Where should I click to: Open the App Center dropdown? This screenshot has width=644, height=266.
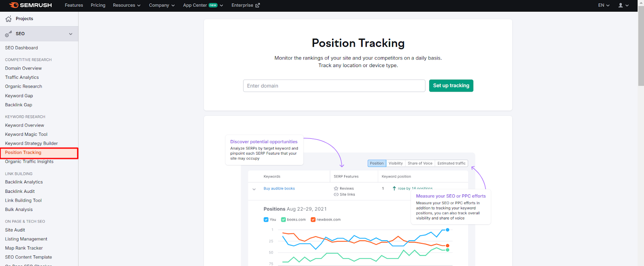(x=203, y=5)
